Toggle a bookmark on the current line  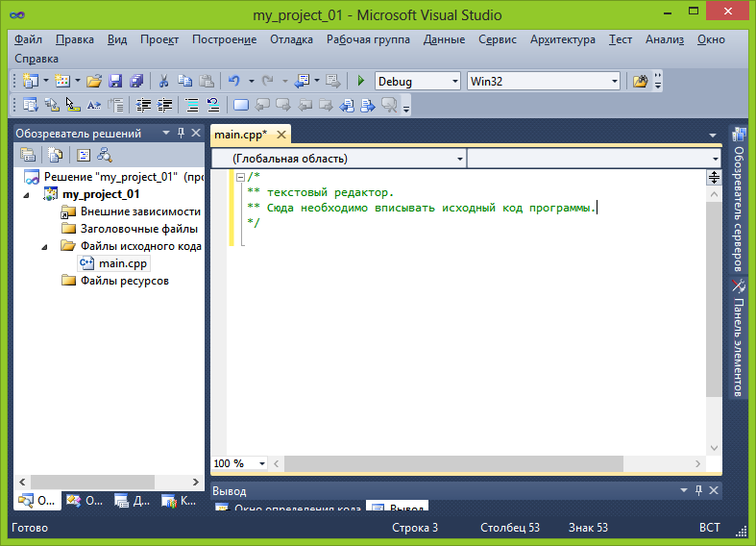pos(241,105)
